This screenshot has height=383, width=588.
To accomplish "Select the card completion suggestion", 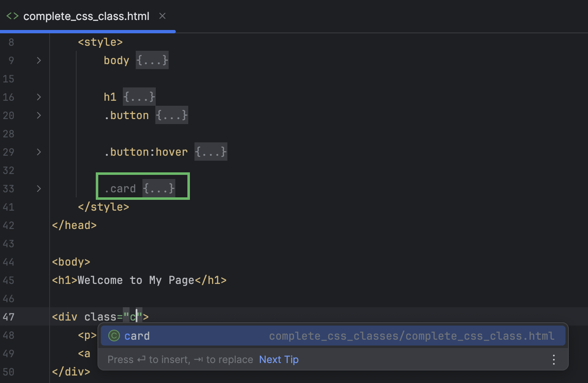I will (333, 336).
